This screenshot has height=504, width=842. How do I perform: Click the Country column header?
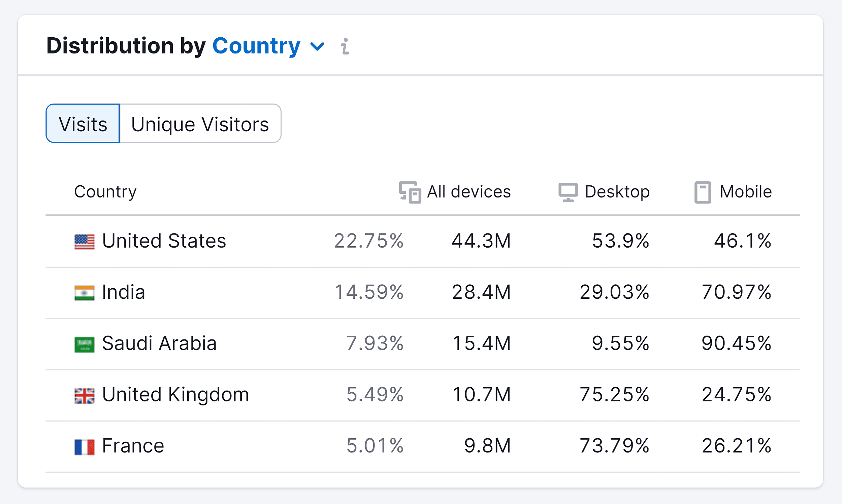(x=105, y=192)
